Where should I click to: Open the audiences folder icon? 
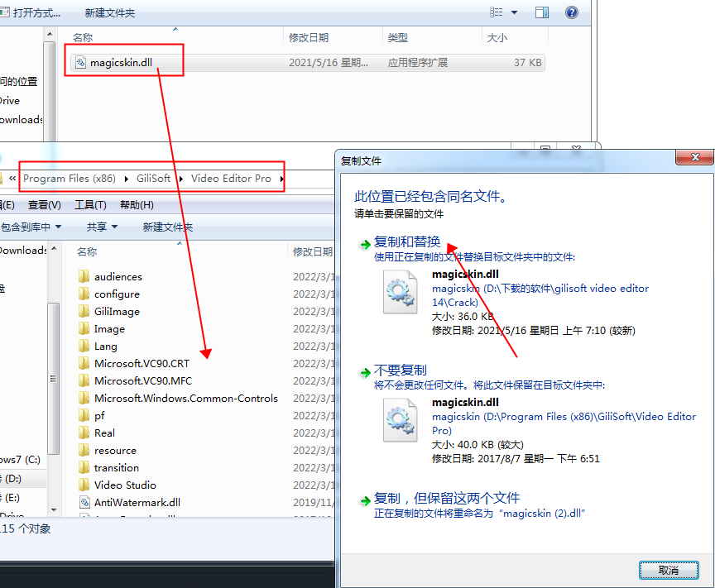point(84,276)
